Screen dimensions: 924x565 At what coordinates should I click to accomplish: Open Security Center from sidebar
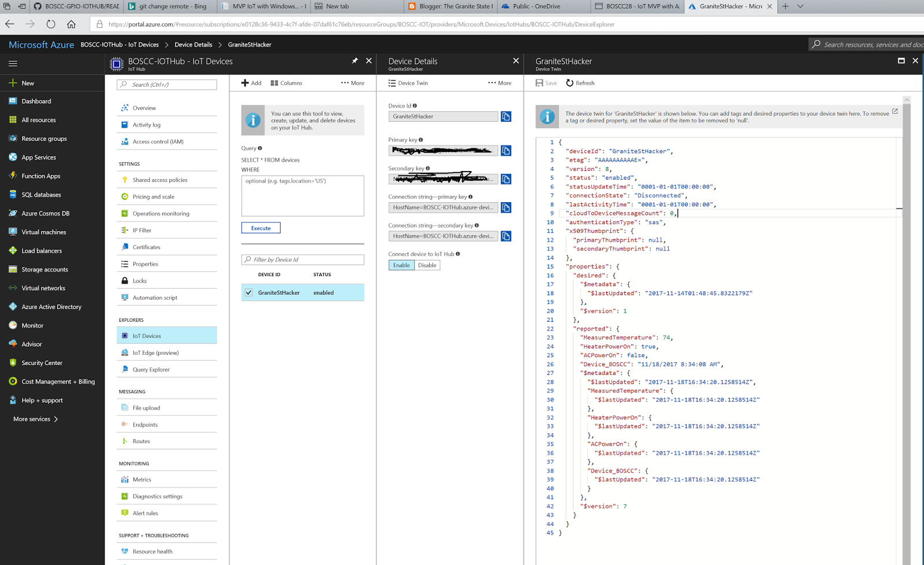click(x=42, y=363)
